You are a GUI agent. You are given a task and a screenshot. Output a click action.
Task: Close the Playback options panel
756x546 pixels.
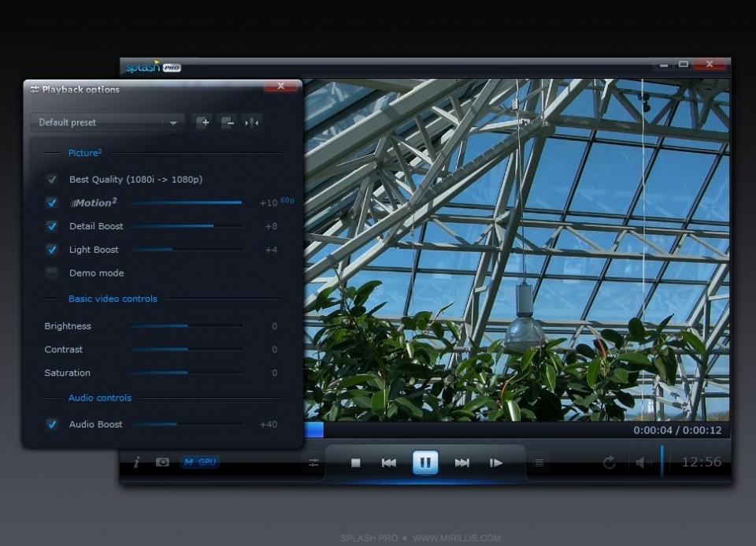tap(280, 87)
